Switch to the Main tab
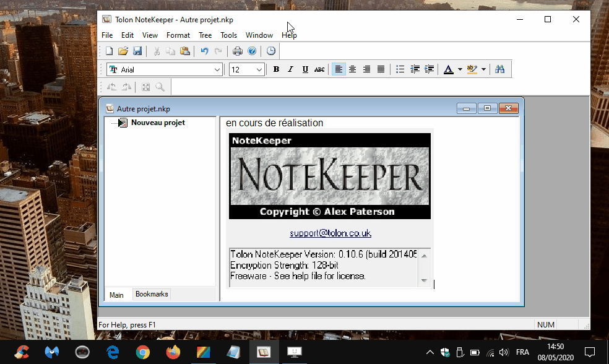Image resolution: width=609 pixels, height=364 pixels. coord(116,295)
